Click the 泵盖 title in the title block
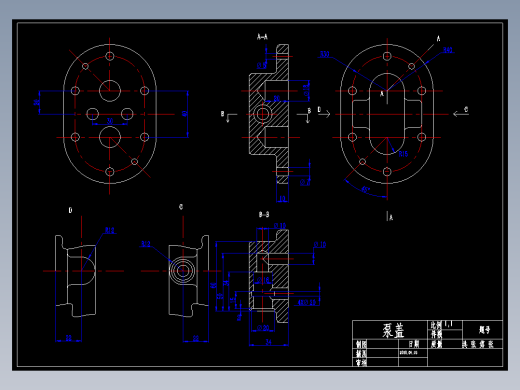Screen dimensions: 520x390 tap(393, 331)
